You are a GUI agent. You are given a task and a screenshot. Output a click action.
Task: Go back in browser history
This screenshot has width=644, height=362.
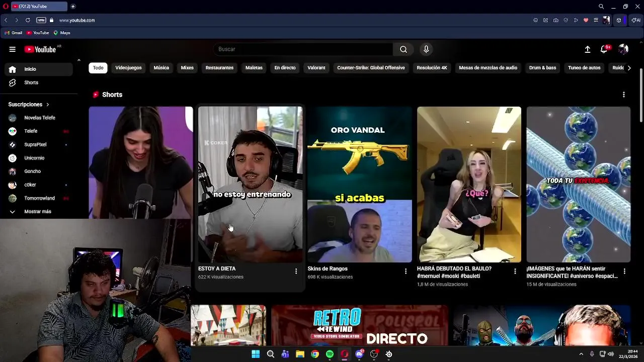6,20
